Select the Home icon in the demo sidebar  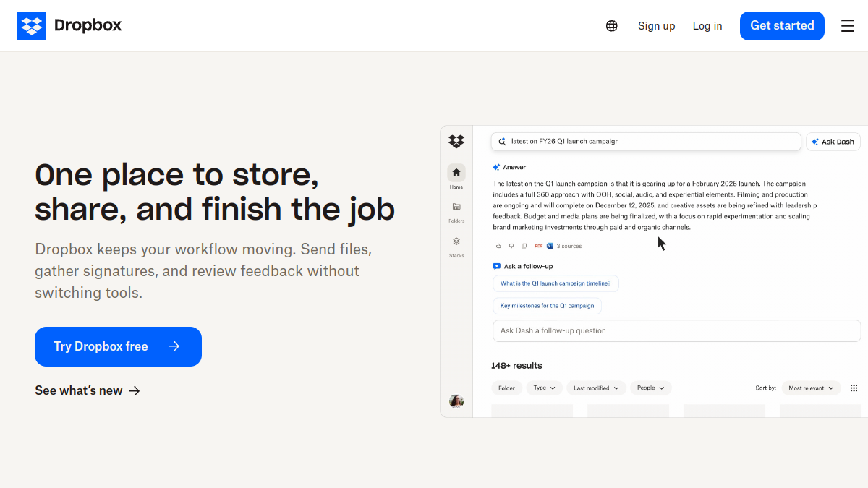pyautogui.click(x=456, y=173)
